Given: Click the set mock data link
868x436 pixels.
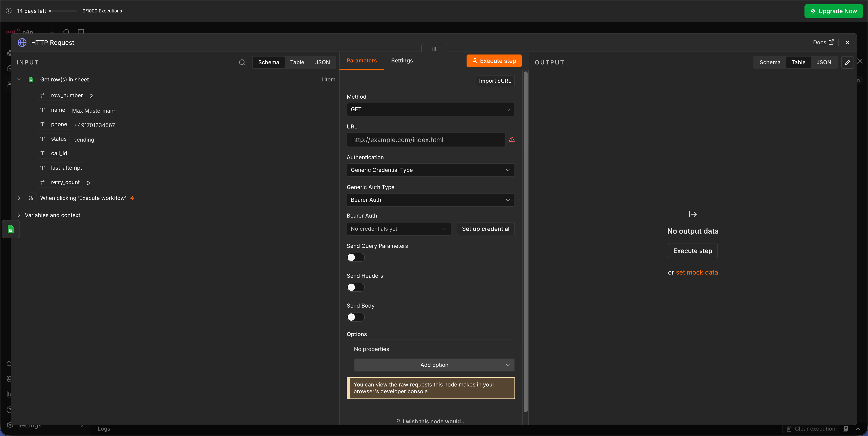Looking at the screenshot, I should (x=696, y=272).
